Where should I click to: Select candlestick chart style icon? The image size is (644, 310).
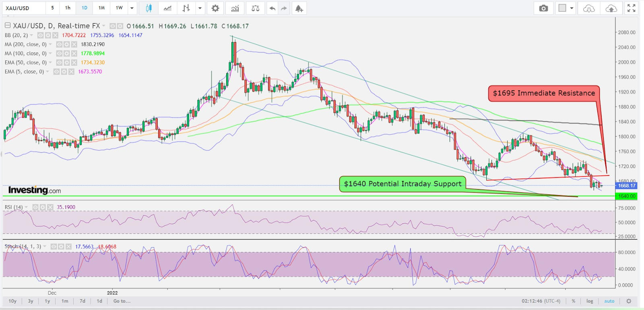click(149, 8)
